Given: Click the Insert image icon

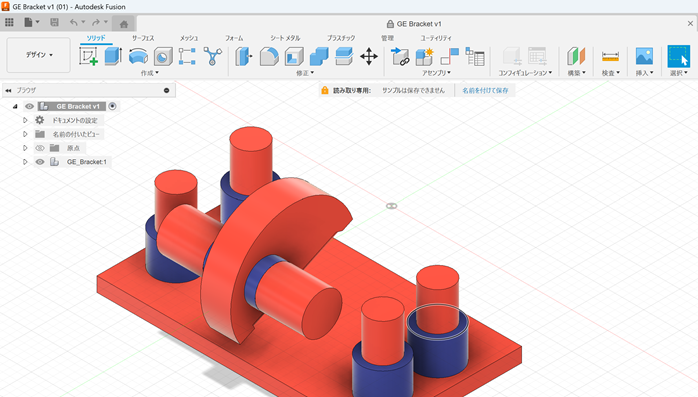Looking at the screenshot, I should (x=644, y=57).
